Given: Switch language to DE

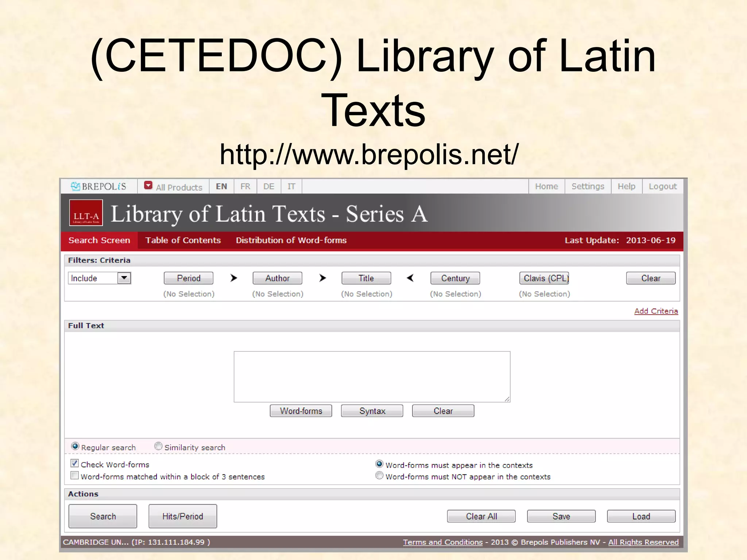Looking at the screenshot, I should pos(269,186).
